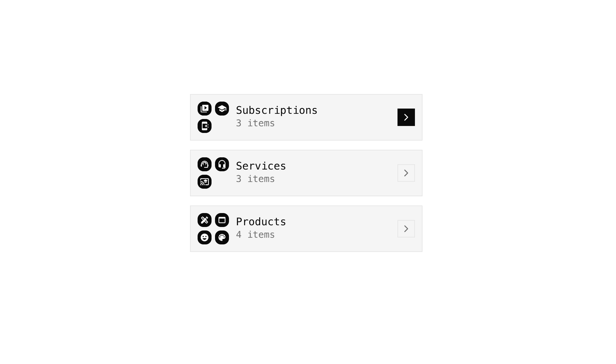Expand the Products chevron arrow

click(x=406, y=229)
